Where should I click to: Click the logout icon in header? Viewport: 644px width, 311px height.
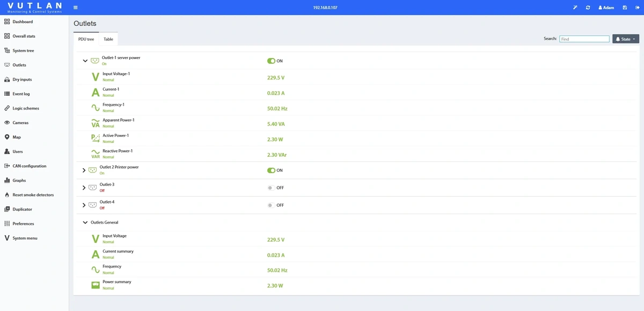point(637,8)
